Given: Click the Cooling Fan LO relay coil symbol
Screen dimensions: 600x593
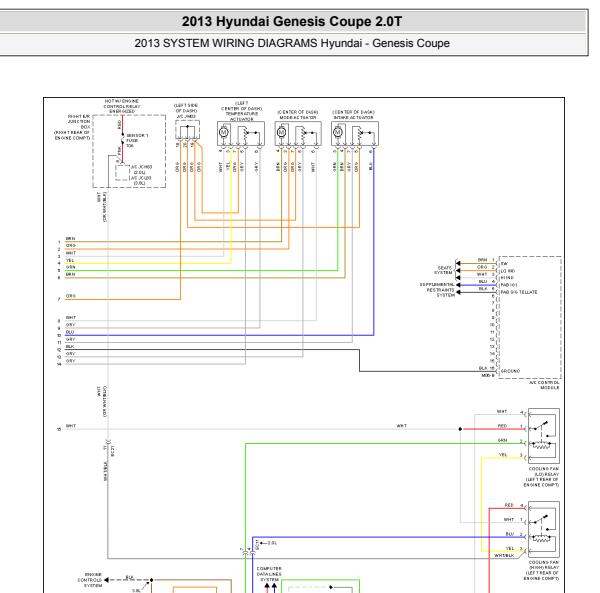Looking at the screenshot, I should point(541,445).
